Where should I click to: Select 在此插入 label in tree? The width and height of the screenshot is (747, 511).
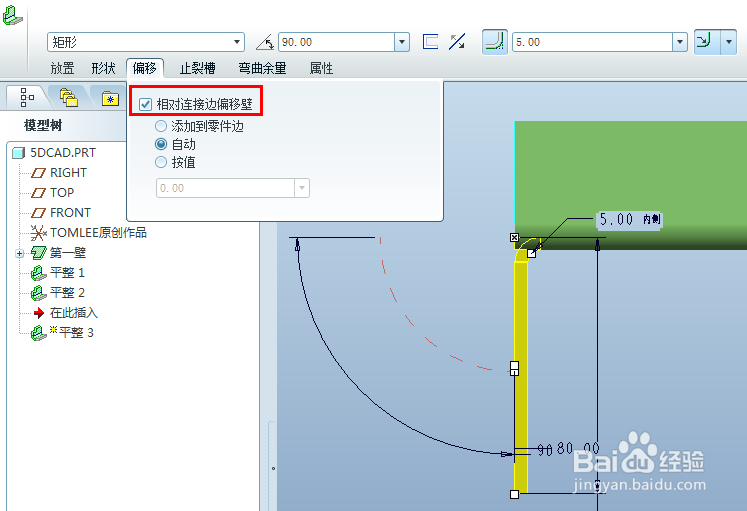tap(74, 313)
